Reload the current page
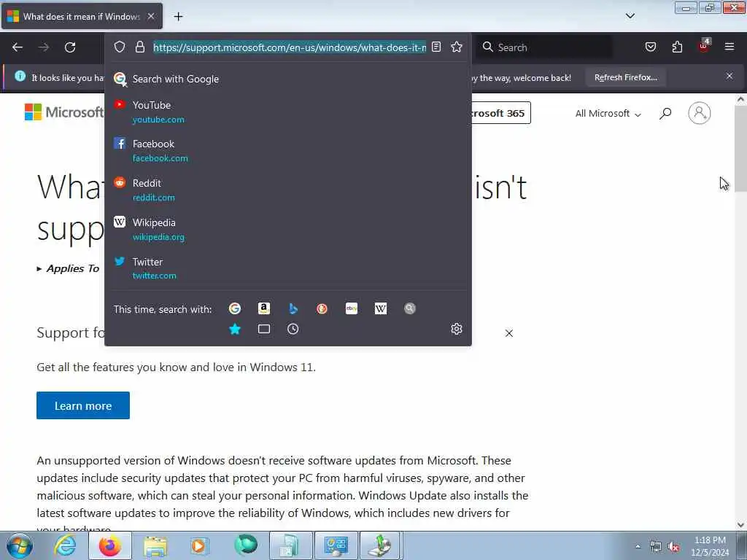This screenshot has height=560, width=747. click(70, 47)
